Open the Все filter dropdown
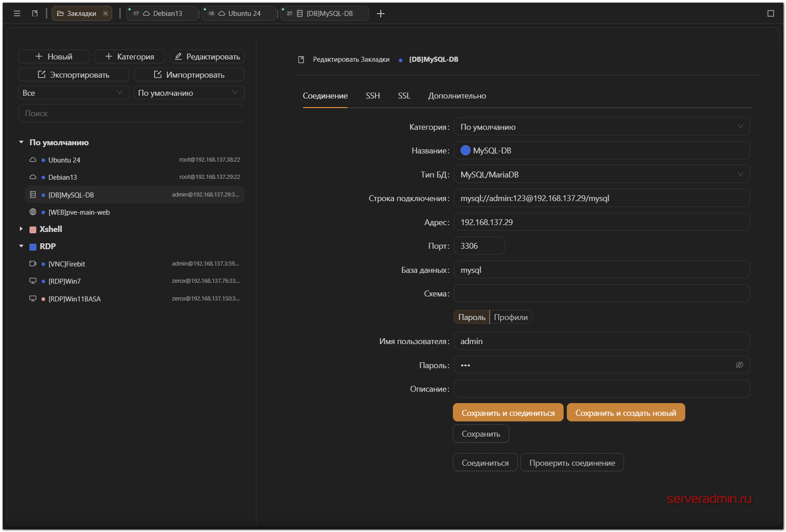Screen dimensions: 786x532 pyautogui.click(x=74, y=93)
